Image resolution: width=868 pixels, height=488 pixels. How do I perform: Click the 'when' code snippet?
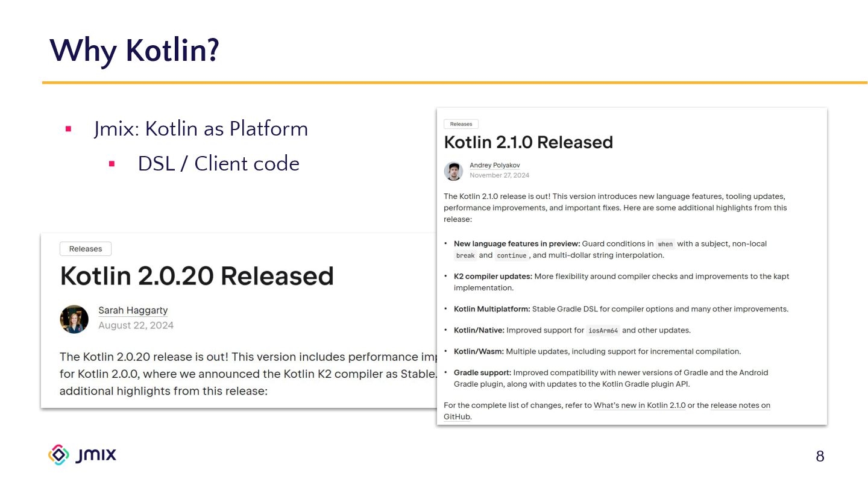[x=665, y=245]
